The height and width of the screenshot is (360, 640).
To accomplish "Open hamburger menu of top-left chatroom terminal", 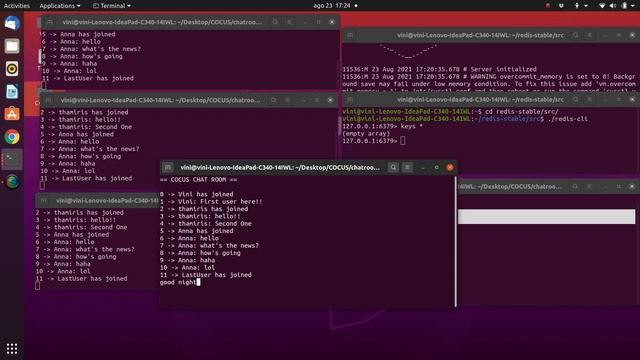I will 289,22.
